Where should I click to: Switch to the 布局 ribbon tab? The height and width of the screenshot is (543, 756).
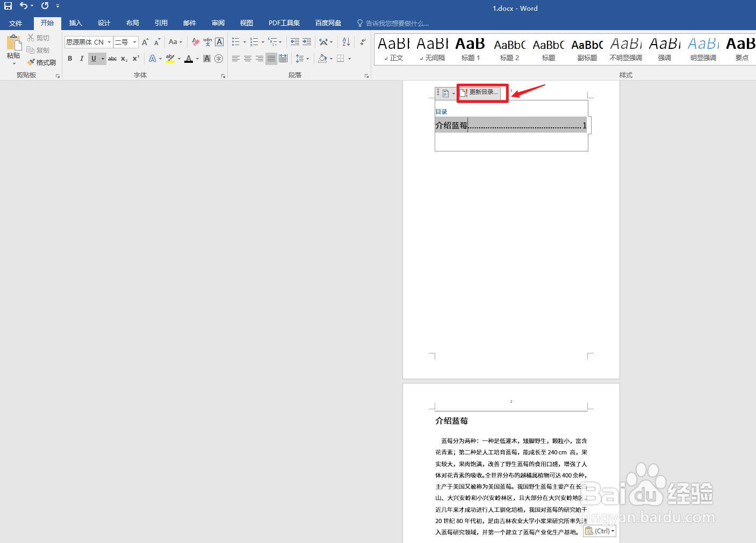click(x=133, y=23)
